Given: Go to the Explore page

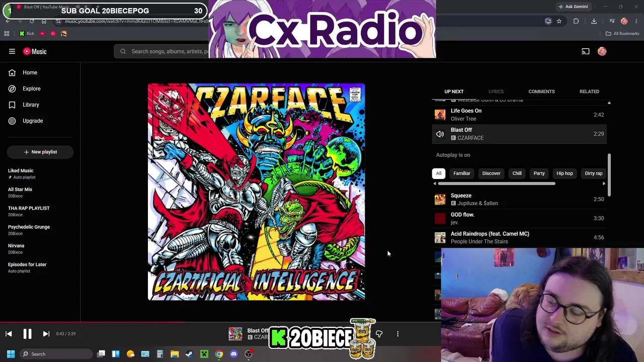Looking at the screenshot, I should pos(40,88).
